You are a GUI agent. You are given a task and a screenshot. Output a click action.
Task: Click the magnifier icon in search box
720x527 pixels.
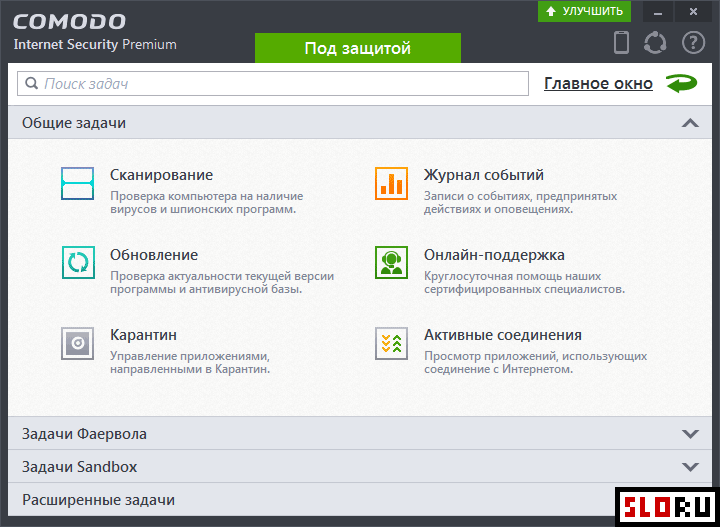(x=31, y=84)
